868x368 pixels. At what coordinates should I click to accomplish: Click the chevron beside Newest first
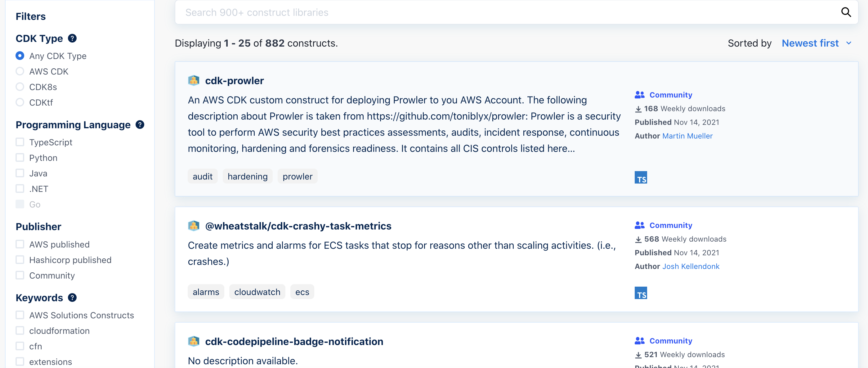tap(849, 43)
